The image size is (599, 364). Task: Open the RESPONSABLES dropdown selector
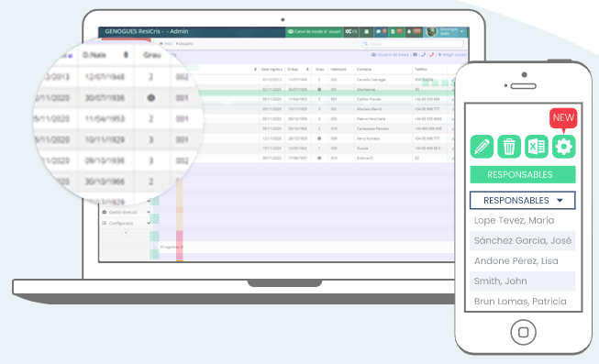pos(523,200)
